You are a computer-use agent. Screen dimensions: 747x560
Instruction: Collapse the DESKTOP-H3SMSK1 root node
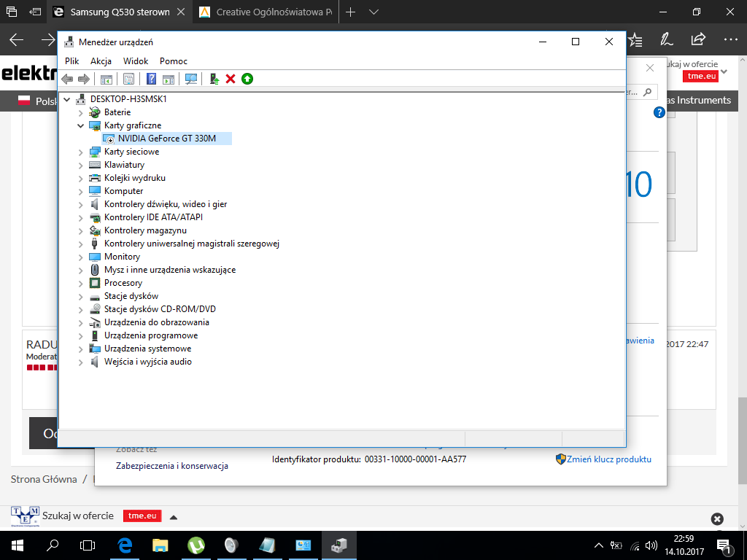[67, 99]
